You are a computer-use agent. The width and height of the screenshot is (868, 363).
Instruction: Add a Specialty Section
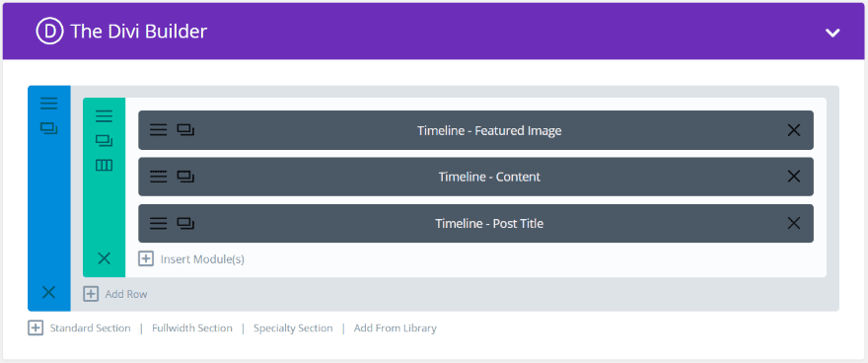tap(293, 328)
